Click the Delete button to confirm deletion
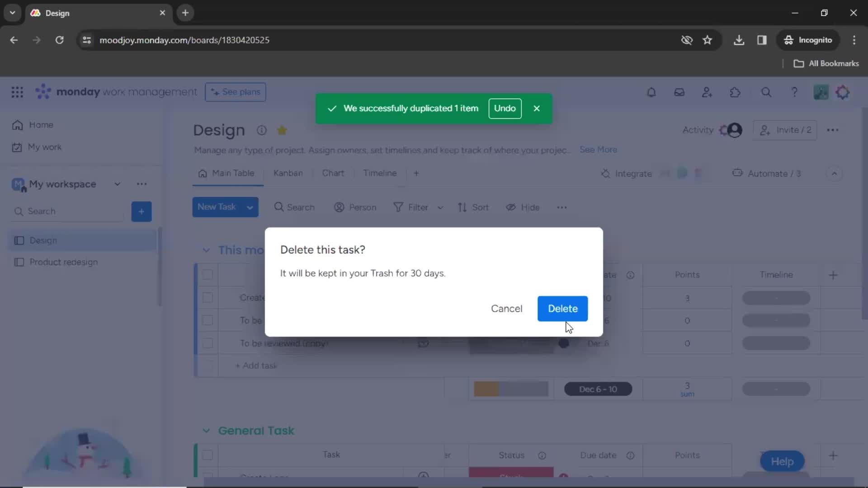This screenshot has height=488, width=868. coord(563,309)
